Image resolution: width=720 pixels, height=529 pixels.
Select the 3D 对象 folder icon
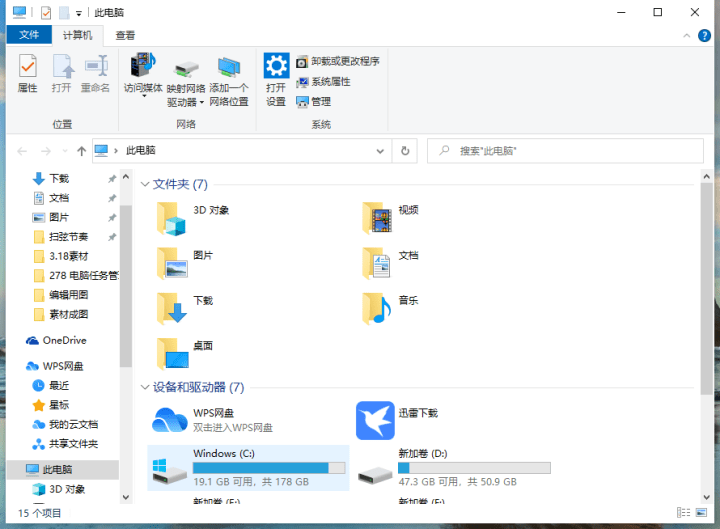tap(172, 218)
